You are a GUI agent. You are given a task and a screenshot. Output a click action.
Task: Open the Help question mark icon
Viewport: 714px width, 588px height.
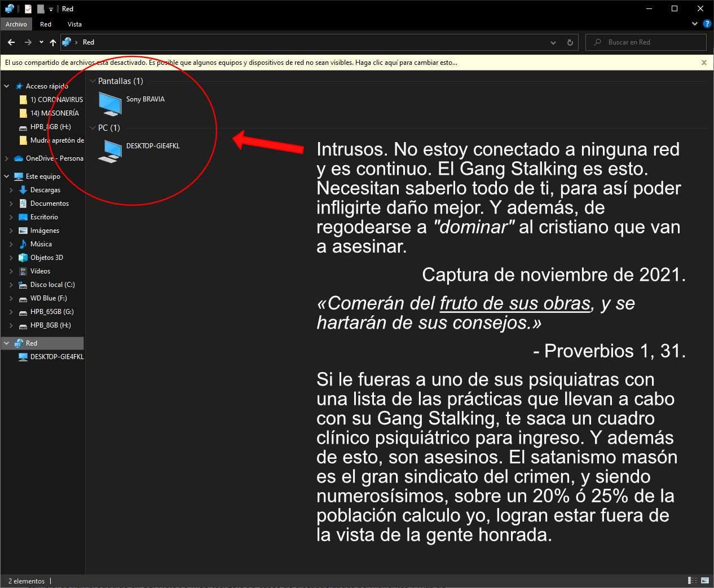[707, 24]
